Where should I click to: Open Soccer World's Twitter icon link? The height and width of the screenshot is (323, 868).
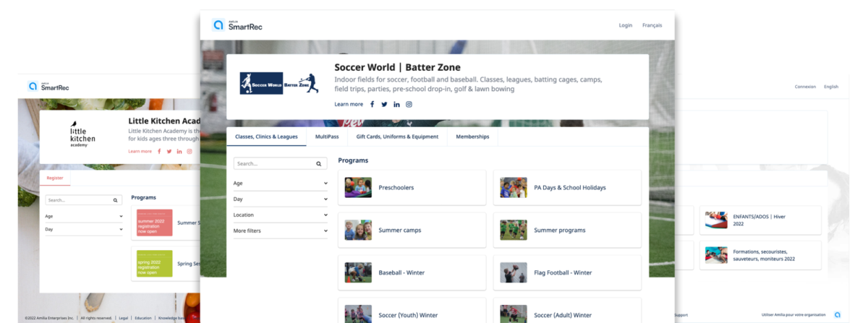click(384, 104)
